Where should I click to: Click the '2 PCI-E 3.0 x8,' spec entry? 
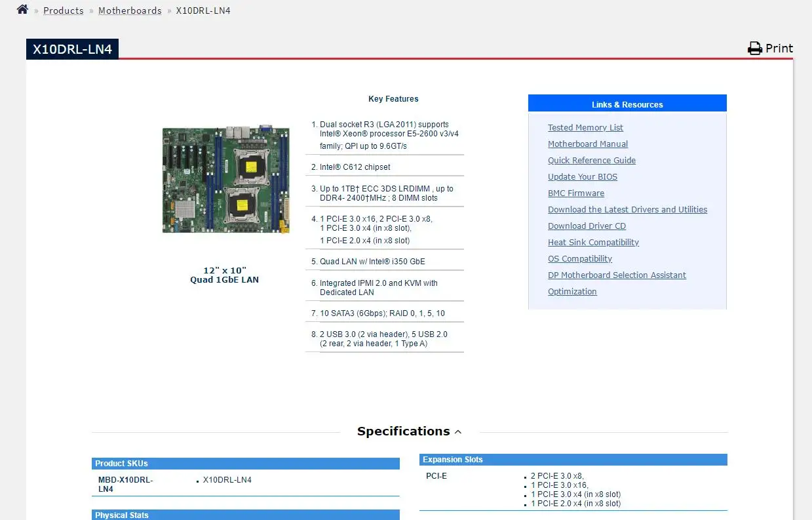557,476
